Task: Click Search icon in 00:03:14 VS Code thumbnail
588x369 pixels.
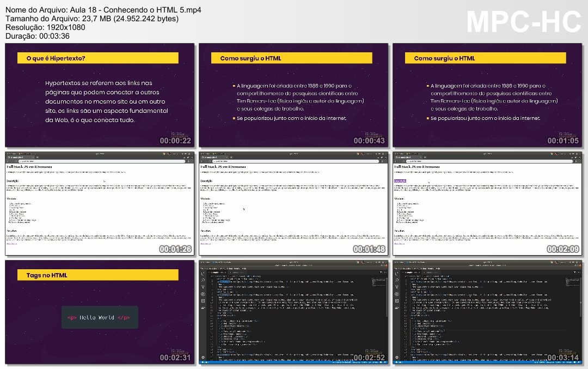Action: coord(397,280)
